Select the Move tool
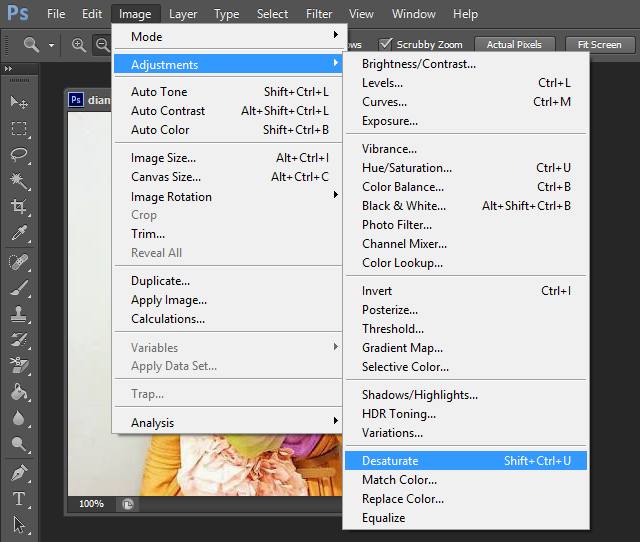 (18, 102)
